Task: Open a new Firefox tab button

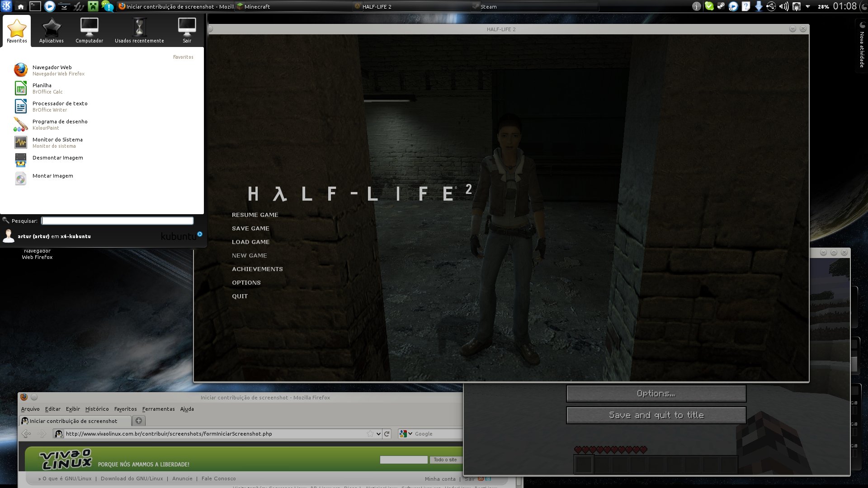Action: coord(139,421)
